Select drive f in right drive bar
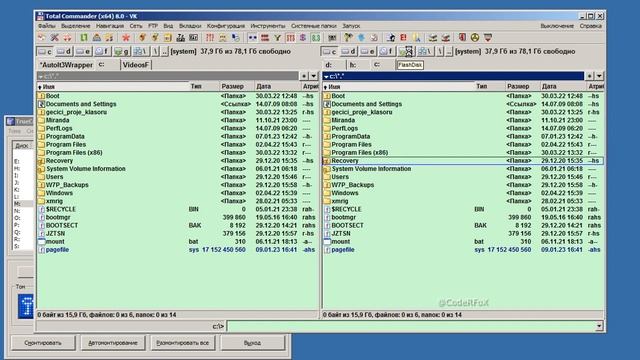Viewport: 640px width, 360px height. point(387,51)
